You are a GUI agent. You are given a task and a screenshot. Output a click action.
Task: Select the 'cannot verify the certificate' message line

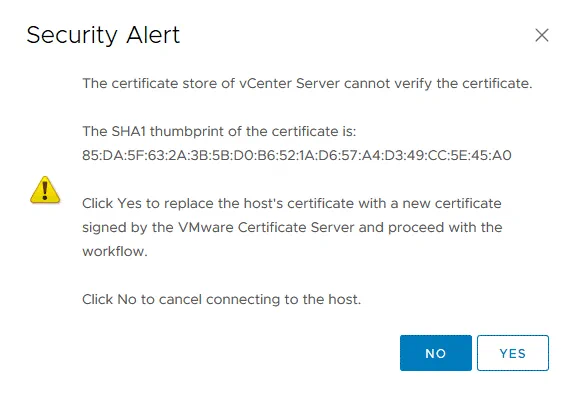pos(307,84)
